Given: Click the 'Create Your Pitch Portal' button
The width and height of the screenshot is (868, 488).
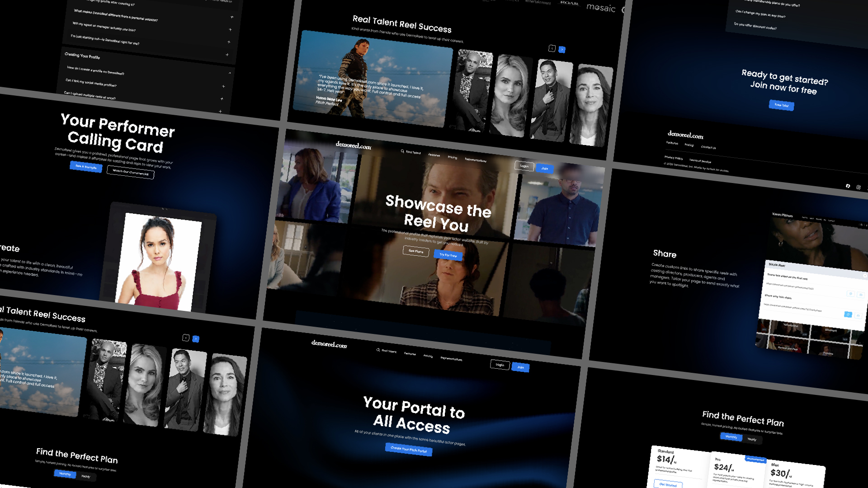Looking at the screenshot, I should (x=409, y=450).
